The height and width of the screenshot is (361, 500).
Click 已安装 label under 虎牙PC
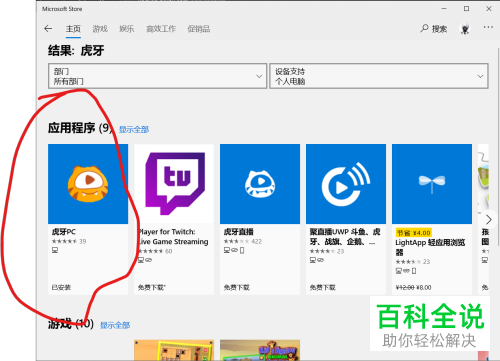(61, 287)
